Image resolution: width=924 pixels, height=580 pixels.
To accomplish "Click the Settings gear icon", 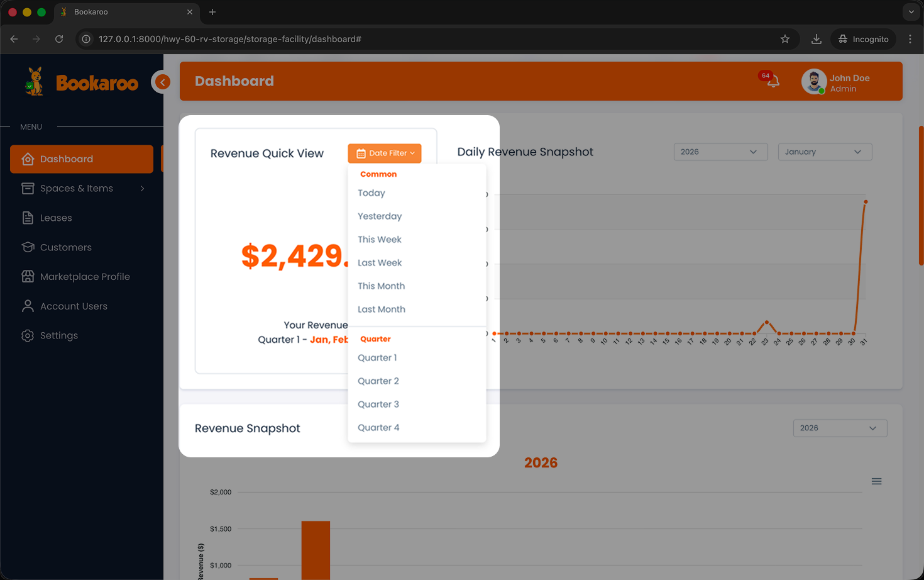I will click(28, 336).
